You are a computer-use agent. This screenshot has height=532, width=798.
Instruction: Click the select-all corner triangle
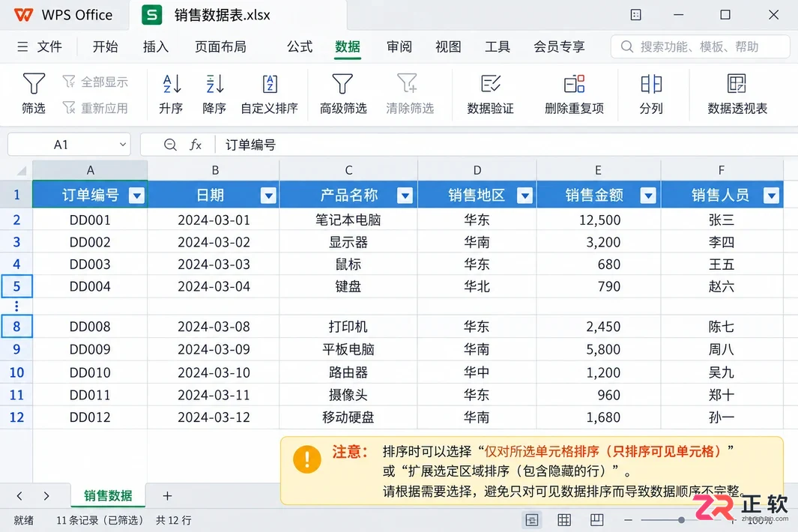tap(22, 171)
